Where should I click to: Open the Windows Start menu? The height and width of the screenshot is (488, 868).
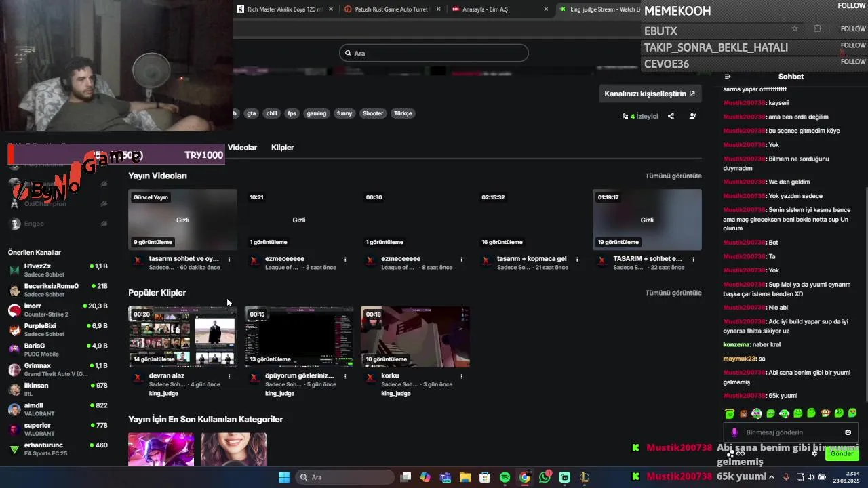pos(284,477)
